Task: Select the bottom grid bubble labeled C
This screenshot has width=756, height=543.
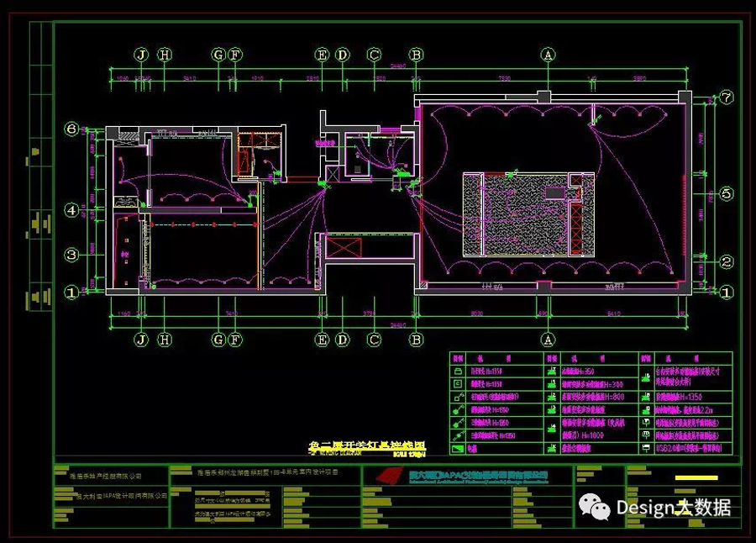Action: (373, 340)
